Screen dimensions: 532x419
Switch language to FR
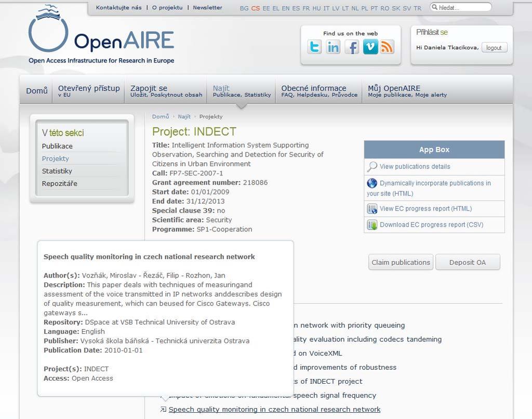click(x=306, y=8)
